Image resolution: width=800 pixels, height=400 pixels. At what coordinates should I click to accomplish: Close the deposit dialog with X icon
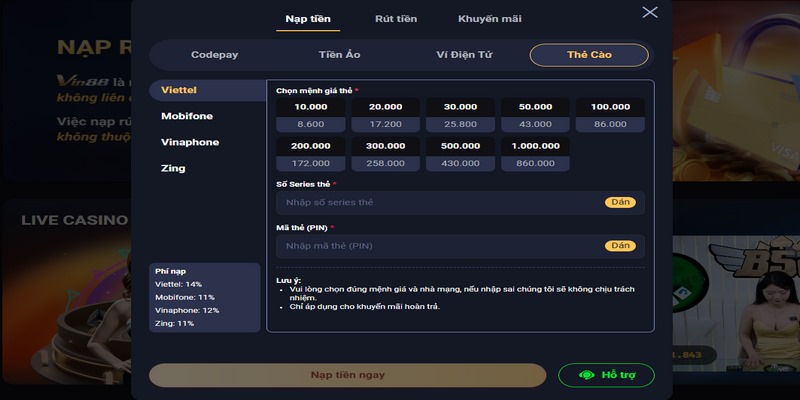point(650,12)
